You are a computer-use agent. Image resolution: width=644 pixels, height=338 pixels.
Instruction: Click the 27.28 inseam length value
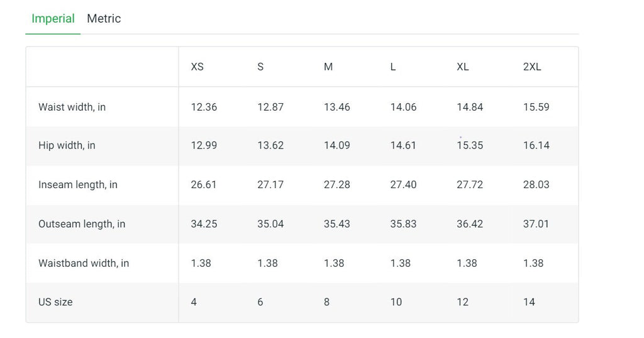(x=337, y=184)
